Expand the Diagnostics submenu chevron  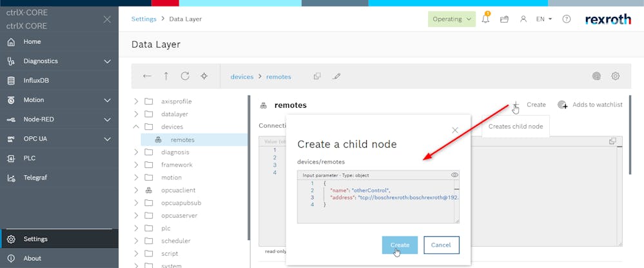[107, 61]
